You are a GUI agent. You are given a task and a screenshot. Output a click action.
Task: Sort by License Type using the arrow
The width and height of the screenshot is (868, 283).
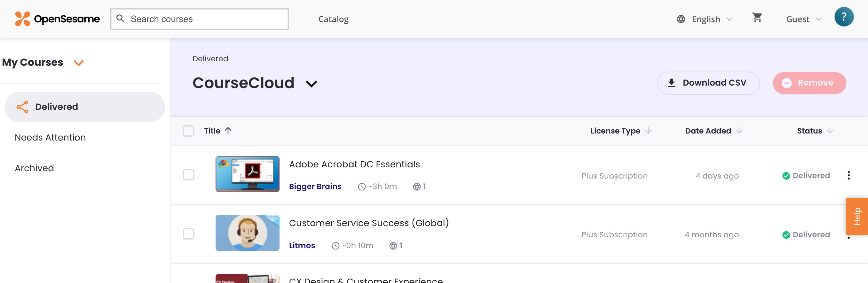point(648,131)
